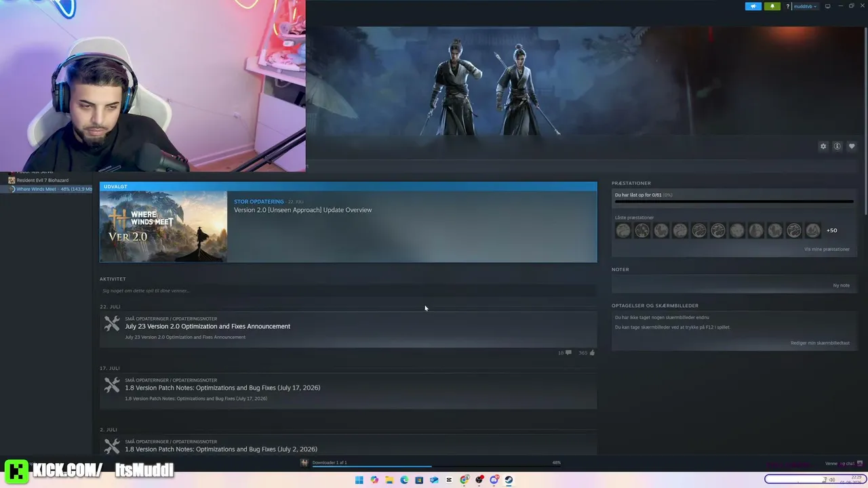Click wrench icon beside July 17 patch notes
Viewport: 868px width, 488px height.
[x=112, y=386]
